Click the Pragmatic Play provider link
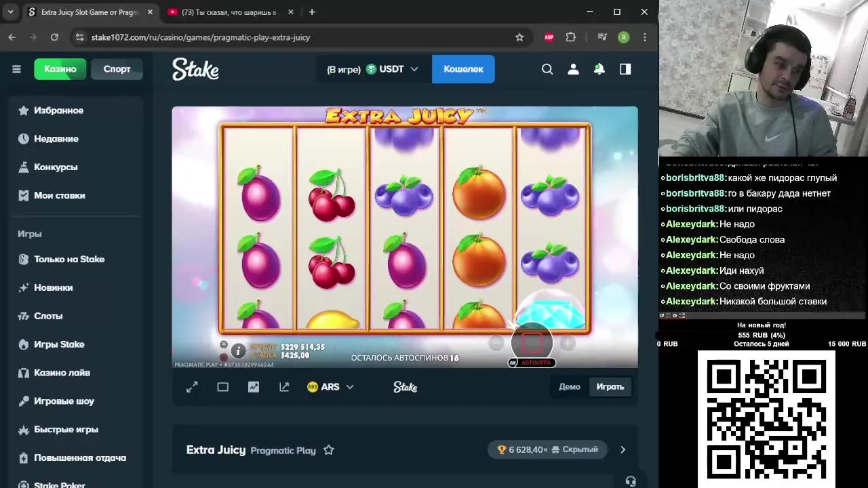The image size is (868, 488). [x=283, y=451]
